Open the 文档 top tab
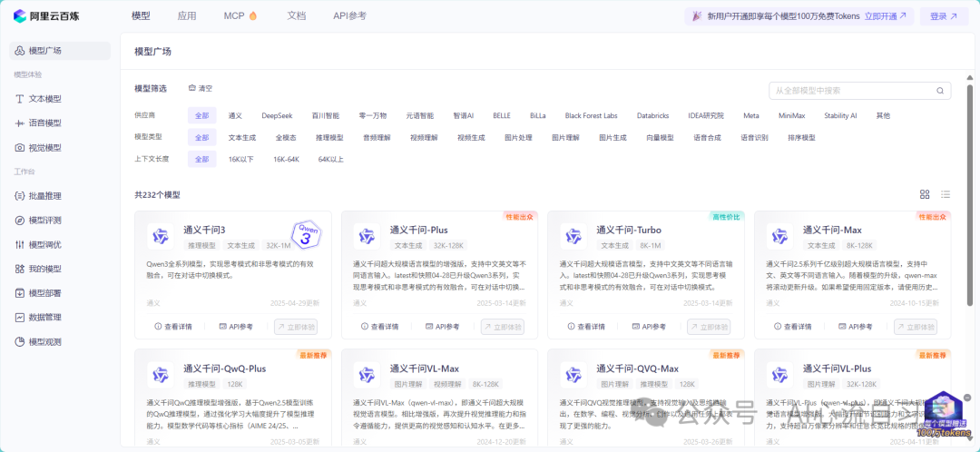Viewport: 980px width, 452px height. pos(296,16)
